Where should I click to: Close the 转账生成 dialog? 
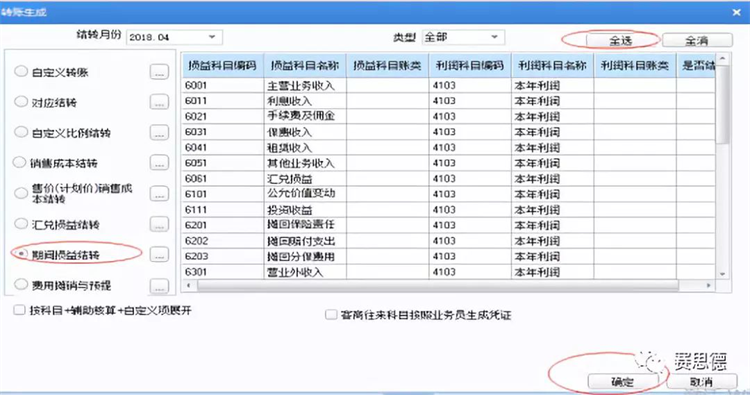(x=737, y=12)
